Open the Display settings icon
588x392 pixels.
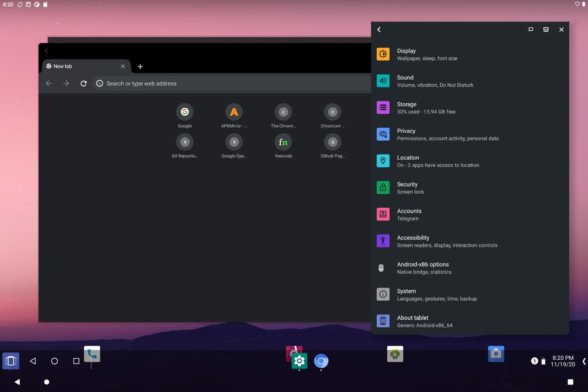(383, 54)
